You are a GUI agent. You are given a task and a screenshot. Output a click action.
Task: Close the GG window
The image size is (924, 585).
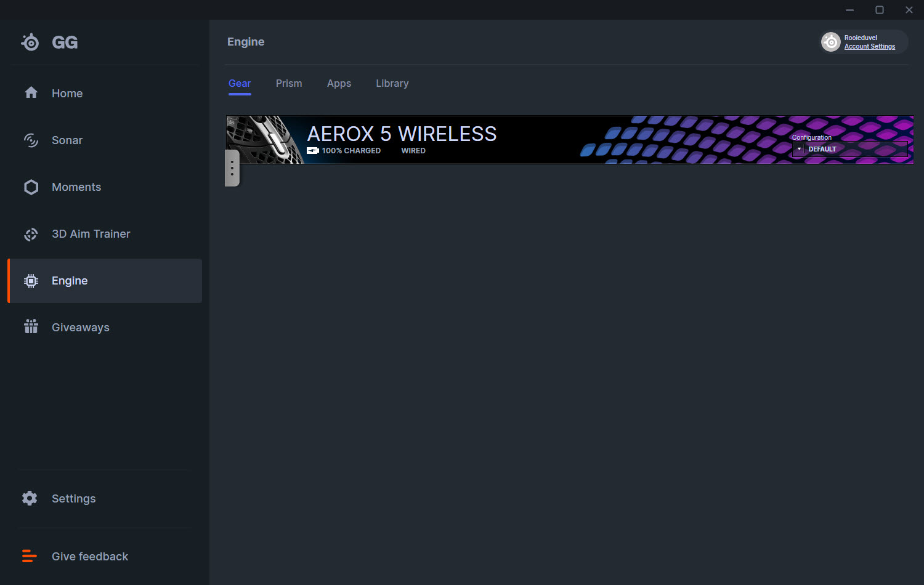click(909, 10)
